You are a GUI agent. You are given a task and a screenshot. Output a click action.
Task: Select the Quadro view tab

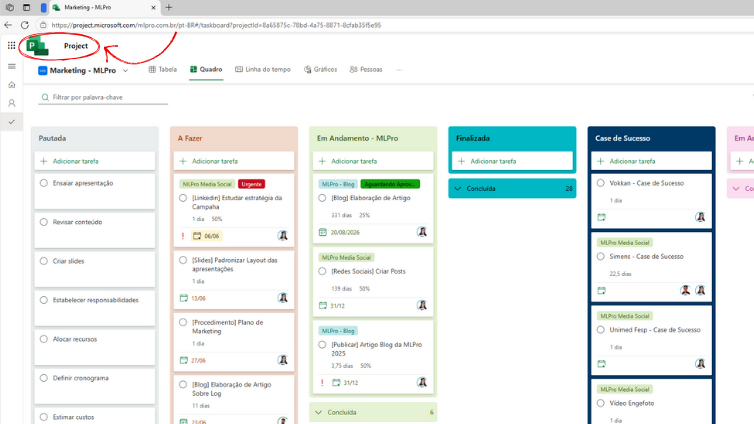click(x=206, y=70)
